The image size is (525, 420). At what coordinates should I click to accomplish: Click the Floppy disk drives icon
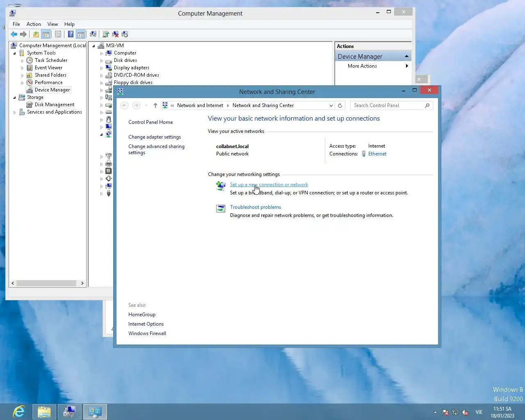(x=109, y=82)
